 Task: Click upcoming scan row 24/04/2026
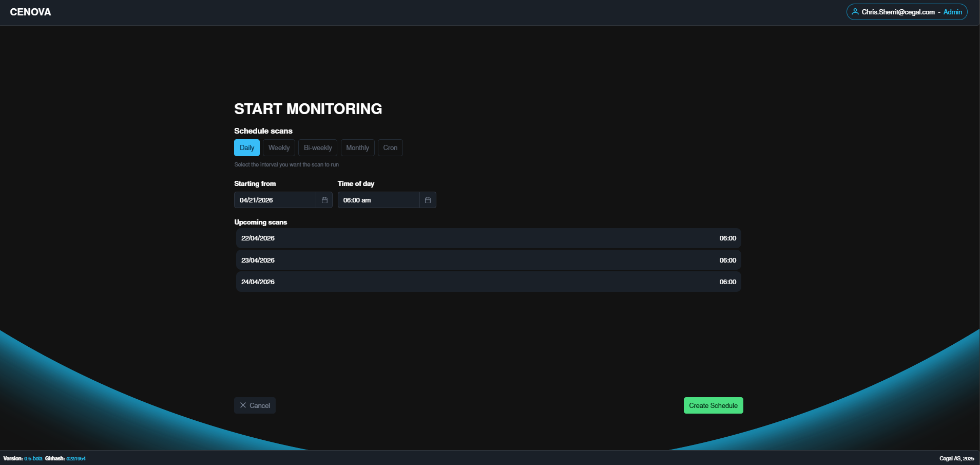[x=489, y=282]
